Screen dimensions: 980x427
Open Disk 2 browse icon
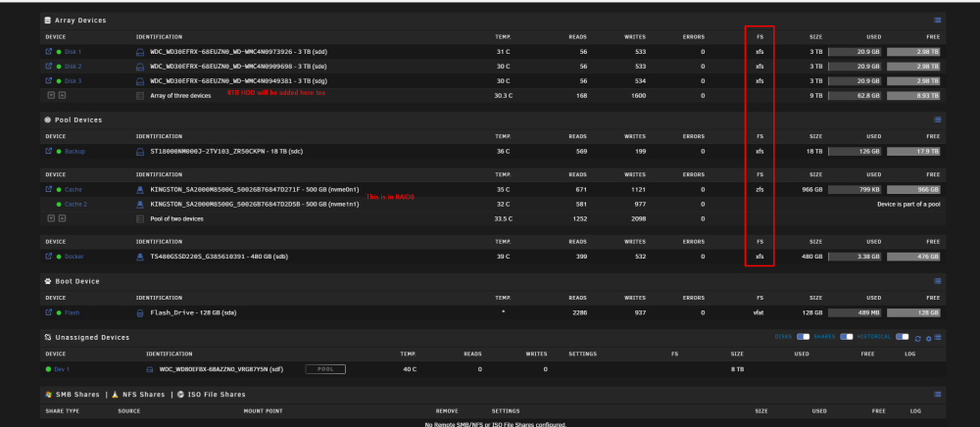pos(49,67)
